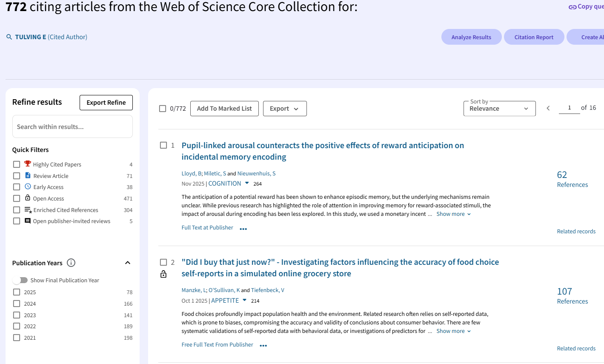The height and width of the screenshot is (364, 604).
Task: Expand the COGNITION journal dropdown arrow
Action: tap(247, 183)
